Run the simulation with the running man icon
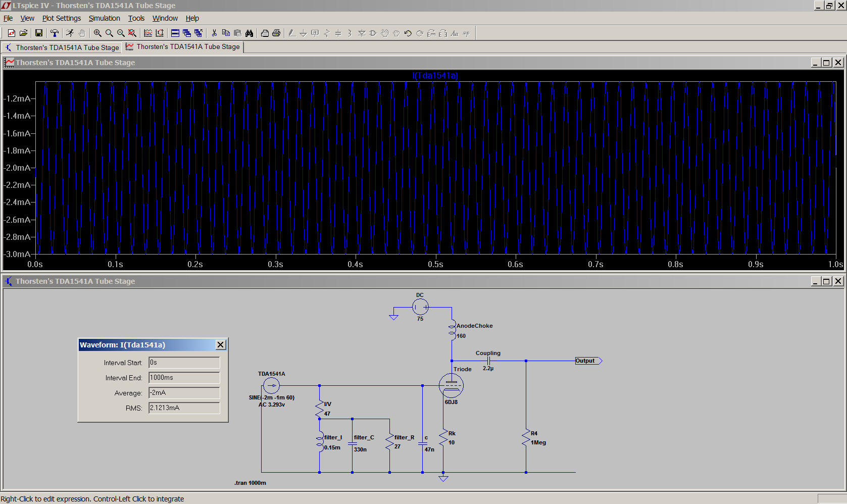 coord(70,33)
